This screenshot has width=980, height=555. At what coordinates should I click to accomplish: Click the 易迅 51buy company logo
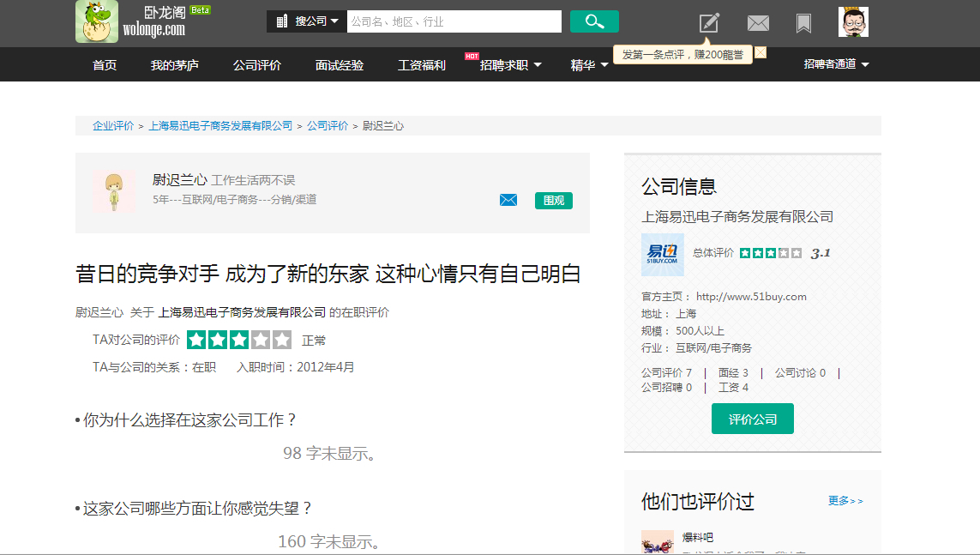click(x=663, y=255)
